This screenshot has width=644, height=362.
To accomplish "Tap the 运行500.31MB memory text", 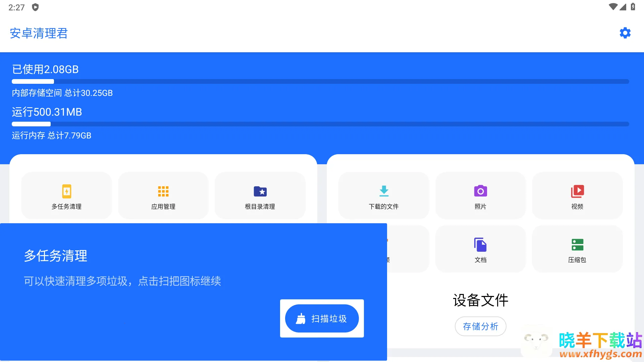I will pos(47,112).
